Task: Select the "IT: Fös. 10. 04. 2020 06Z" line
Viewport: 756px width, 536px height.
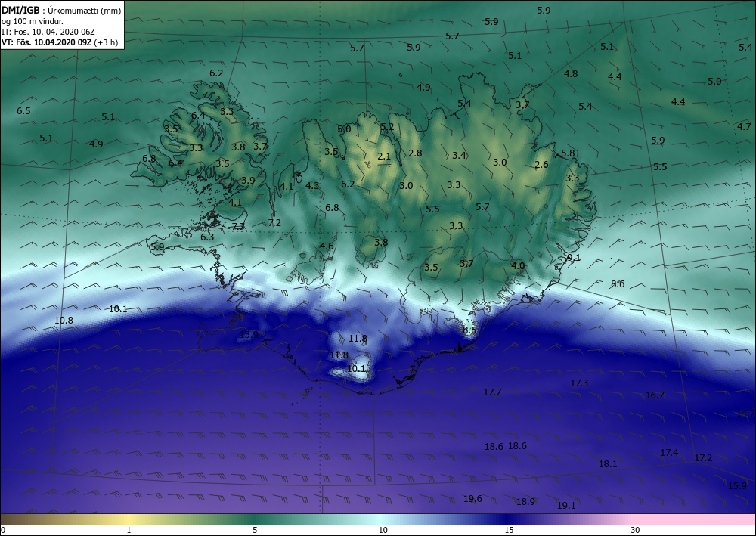Action: click(48, 31)
